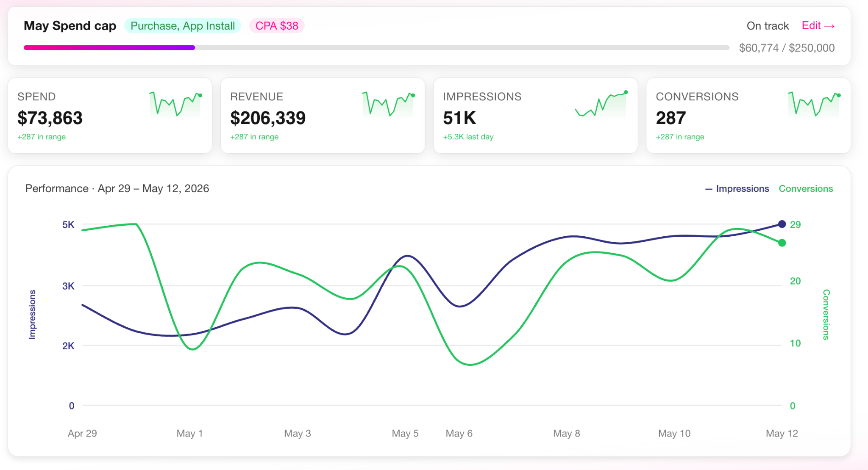Select the CPA $38 badge
868x470 pixels.
(277, 26)
